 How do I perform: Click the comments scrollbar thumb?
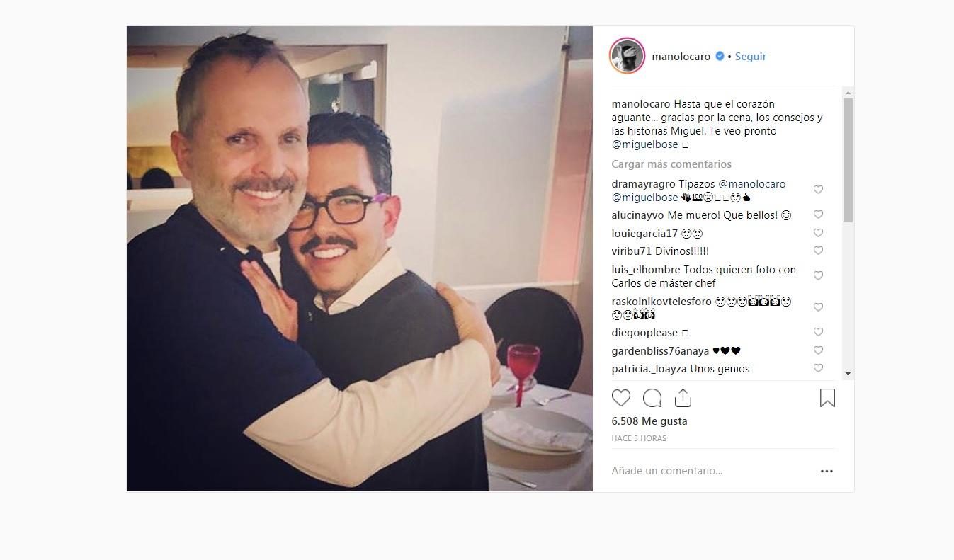pos(848,160)
